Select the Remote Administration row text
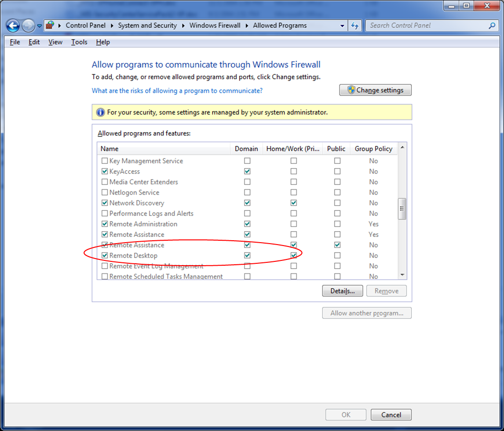Screen dimensions: 504x431 point(144,224)
